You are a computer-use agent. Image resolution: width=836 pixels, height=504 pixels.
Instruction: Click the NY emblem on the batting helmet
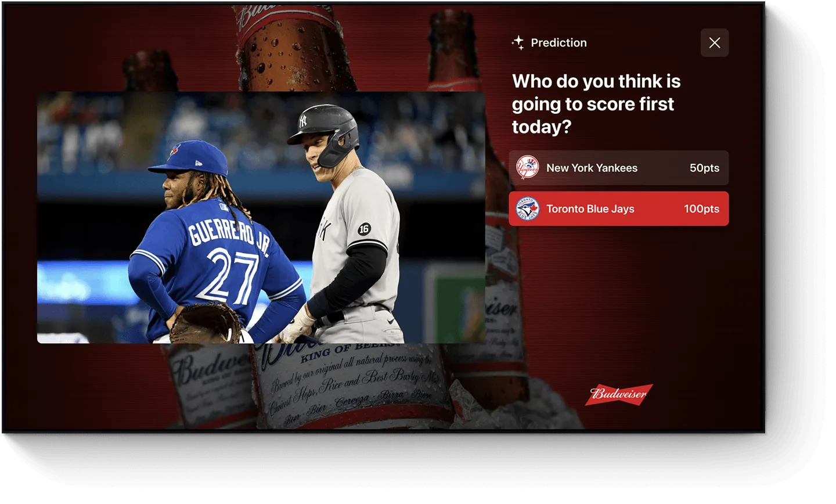[x=302, y=121]
